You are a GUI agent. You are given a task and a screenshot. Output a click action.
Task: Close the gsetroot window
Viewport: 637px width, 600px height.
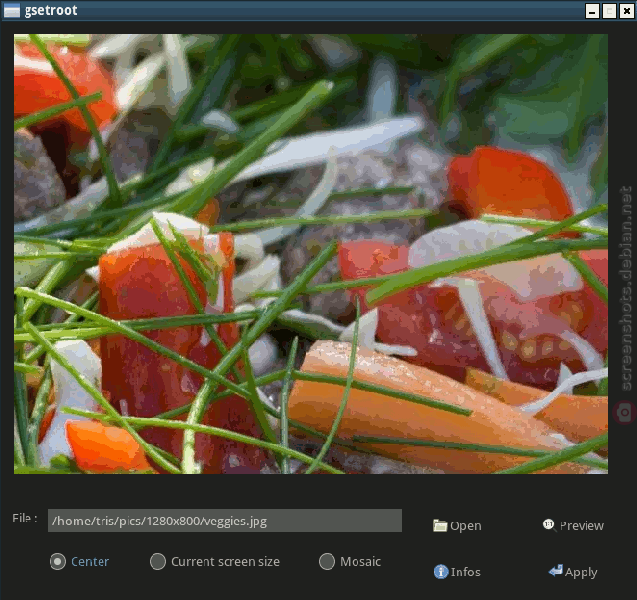pos(626,11)
